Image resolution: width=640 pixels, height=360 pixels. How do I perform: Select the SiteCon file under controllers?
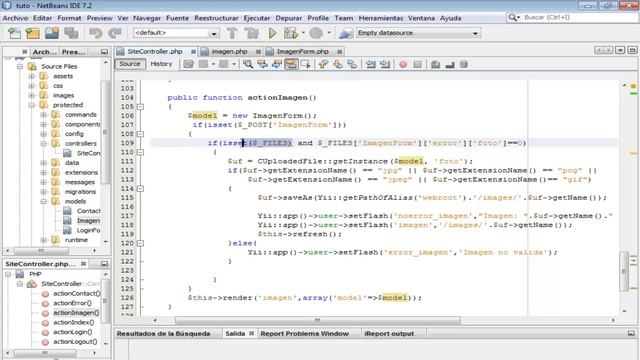coord(88,153)
